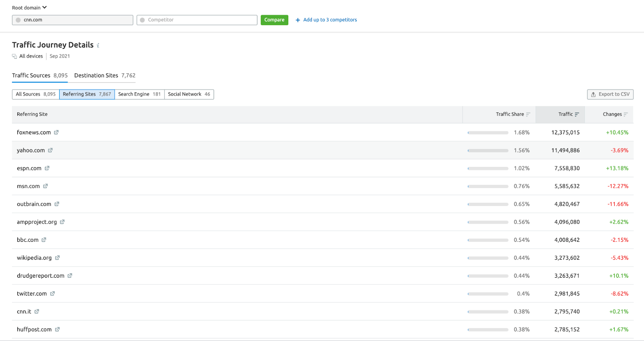The height and width of the screenshot is (341, 644).
Task: Click the 0.54% traffic share value
Action: 522,240
